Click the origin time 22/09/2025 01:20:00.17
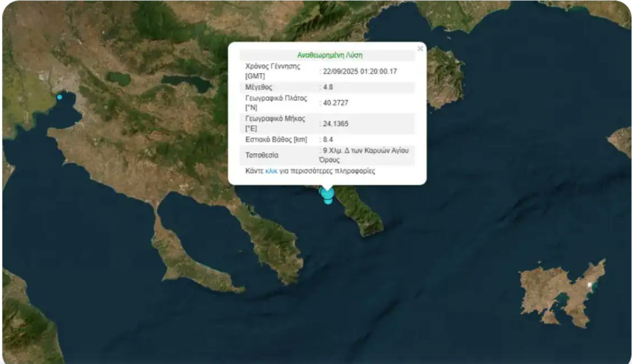The height and width of the screenshot is (364, 632). [x=360, y=72]
